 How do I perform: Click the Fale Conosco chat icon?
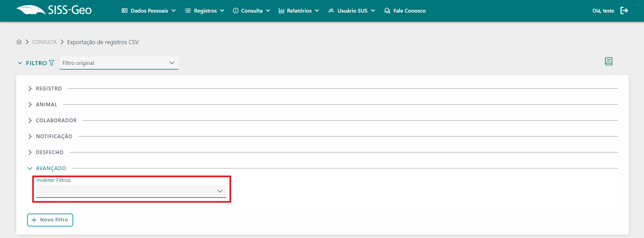[387, 11]
